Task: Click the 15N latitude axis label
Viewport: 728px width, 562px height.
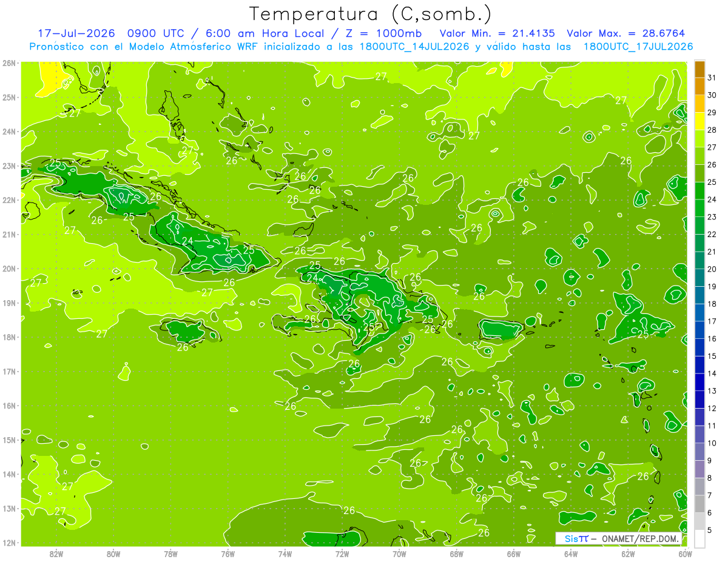Action: [9, 440]
